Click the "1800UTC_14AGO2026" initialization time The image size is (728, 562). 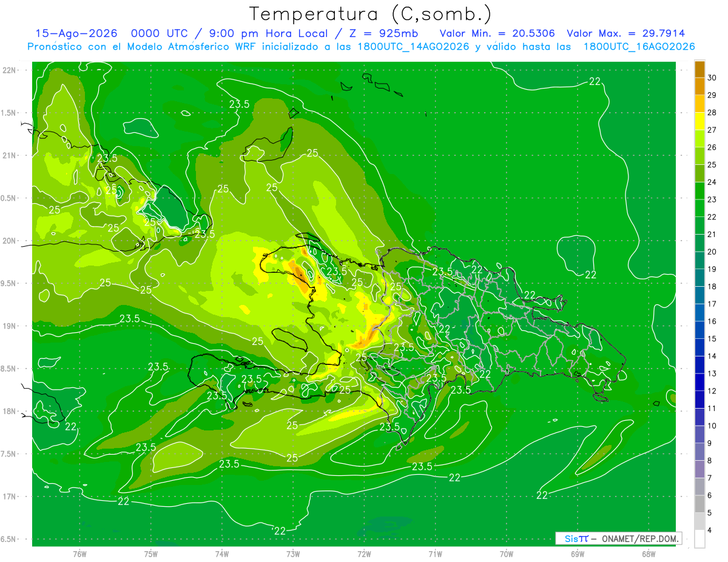(412, 46)
